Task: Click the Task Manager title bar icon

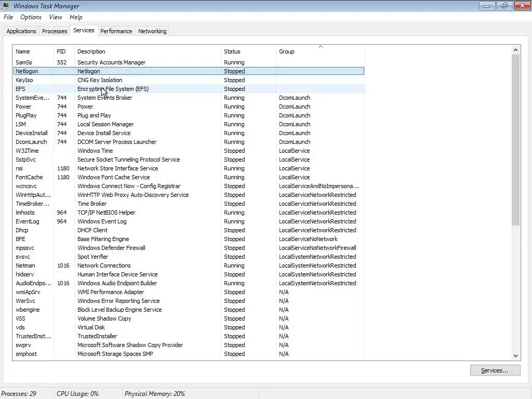Action: (x=5, y=5)
